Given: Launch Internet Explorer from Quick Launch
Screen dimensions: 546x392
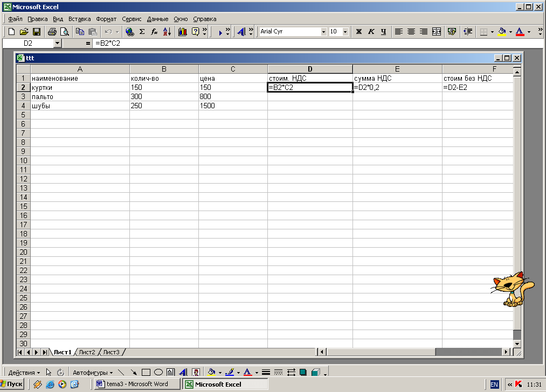Looking at the screenshot, I should [x=50, y=384].
